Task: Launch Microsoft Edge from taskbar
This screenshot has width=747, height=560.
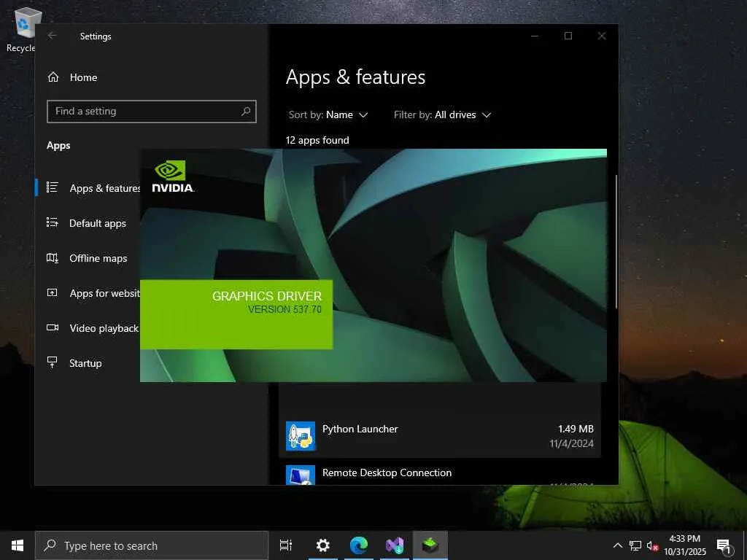Action: coord(359,545)
